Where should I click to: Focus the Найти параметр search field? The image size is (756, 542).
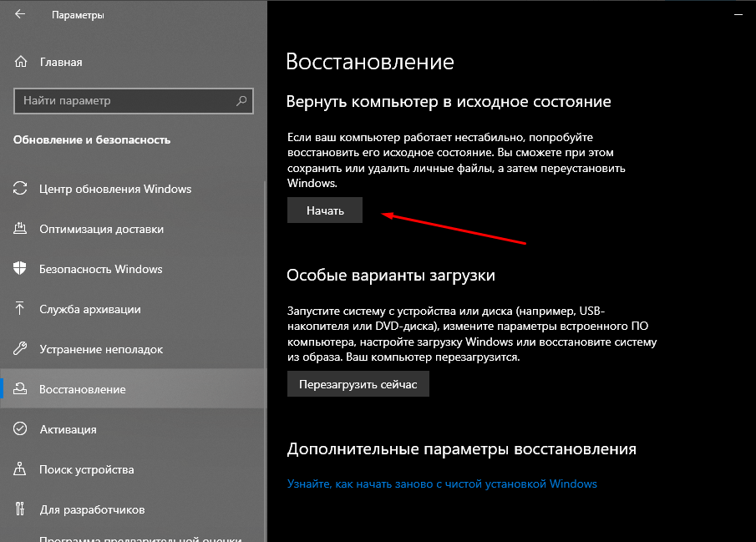pyautogui.click(x=125, y=101)
